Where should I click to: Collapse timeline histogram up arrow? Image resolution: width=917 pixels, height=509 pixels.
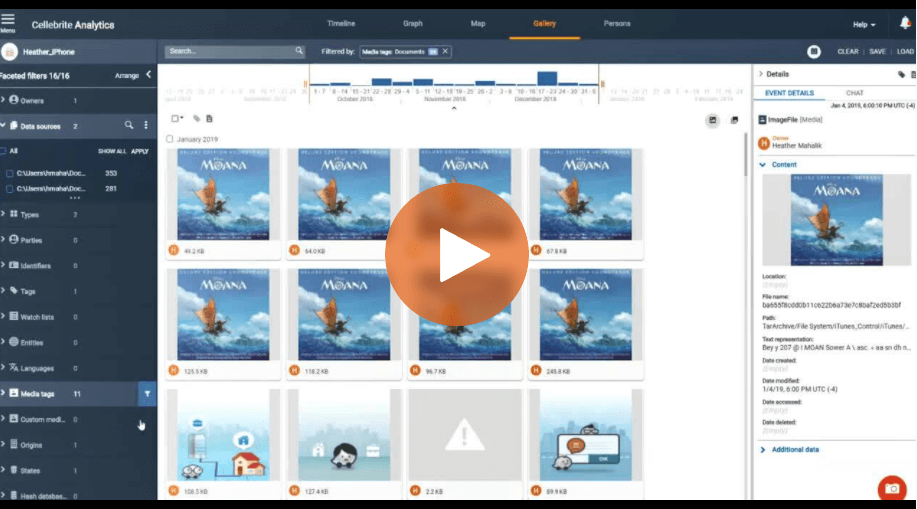(x=454, y=108)
